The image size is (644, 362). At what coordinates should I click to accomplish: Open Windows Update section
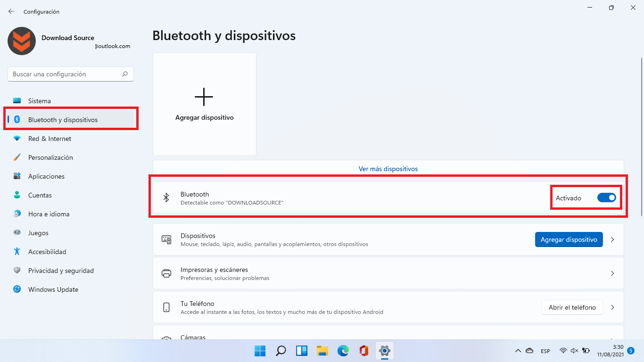pyautogui.click(x=71, y=289)
